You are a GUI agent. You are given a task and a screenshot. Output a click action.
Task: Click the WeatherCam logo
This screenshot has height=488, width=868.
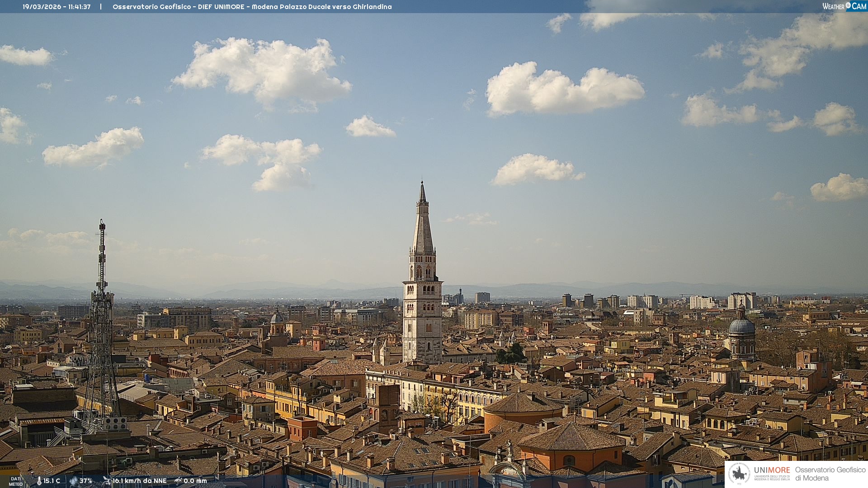[x=844, y=6]
